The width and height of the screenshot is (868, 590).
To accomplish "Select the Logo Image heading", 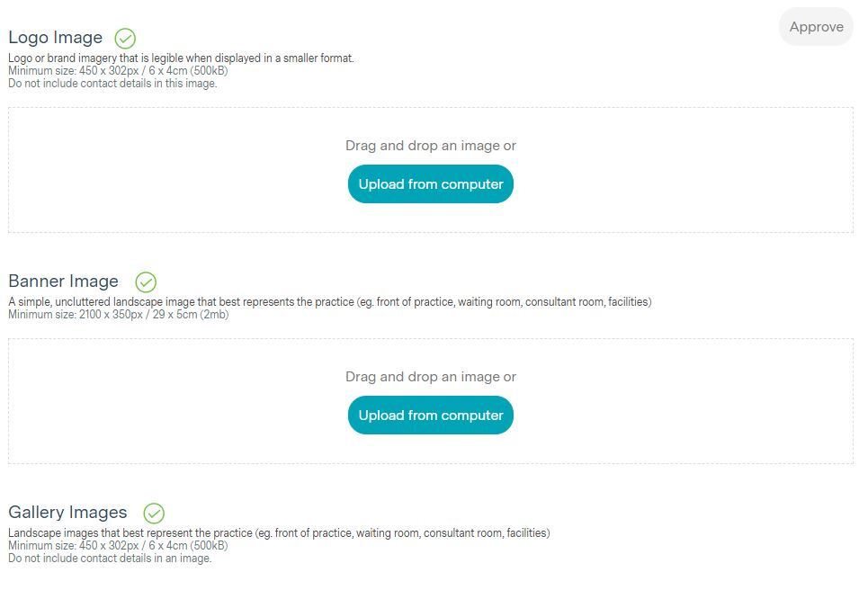I will [x=56, y=38].
